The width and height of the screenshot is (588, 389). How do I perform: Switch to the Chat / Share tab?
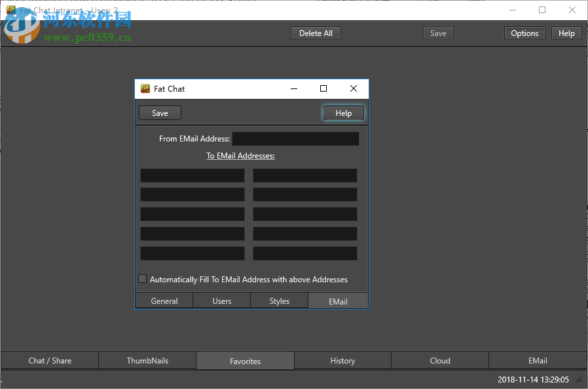click(x=50, y=360)
